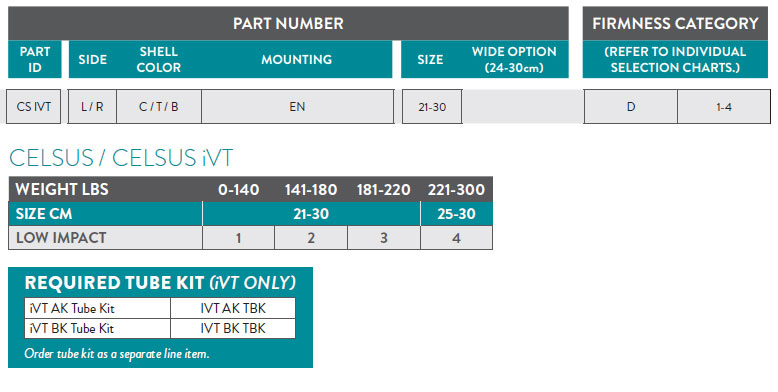Select the IVT AK TBK part code

point(233,308)
